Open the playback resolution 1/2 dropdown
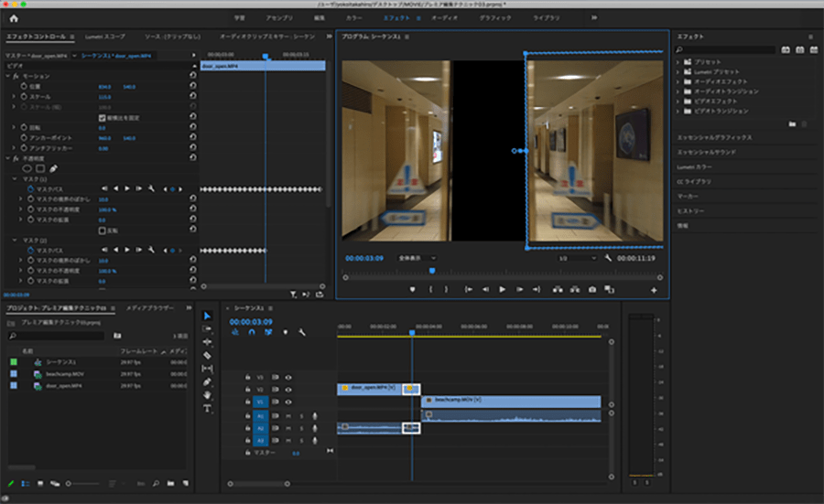This screenshot has height=504, width=824. pos(577,259)
